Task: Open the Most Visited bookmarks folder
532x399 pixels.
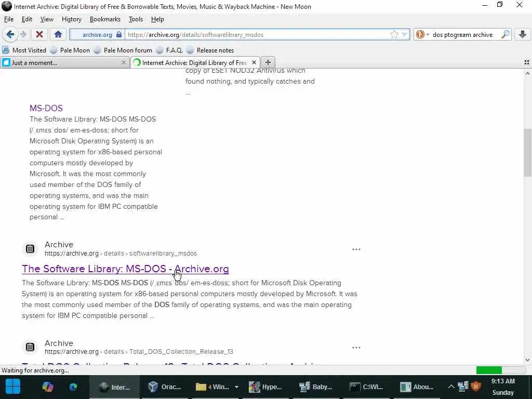Action: 24,50
